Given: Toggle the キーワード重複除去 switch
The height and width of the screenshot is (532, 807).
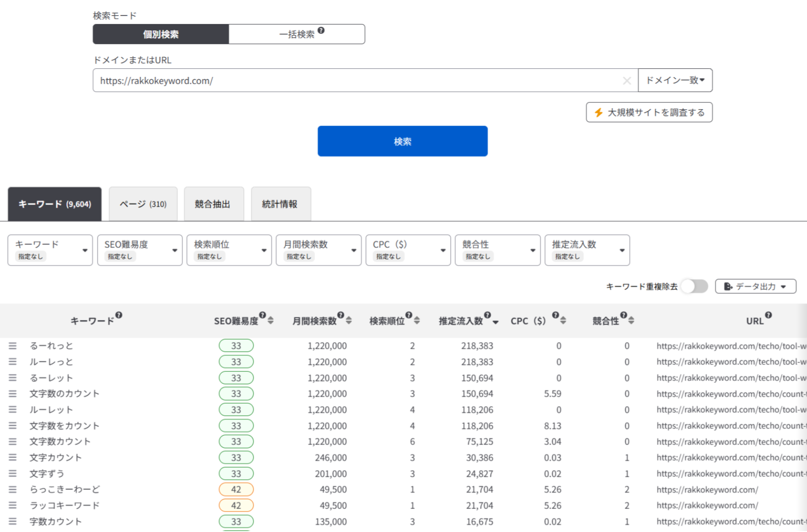Looking at the screenshot, I should point(694,286).
